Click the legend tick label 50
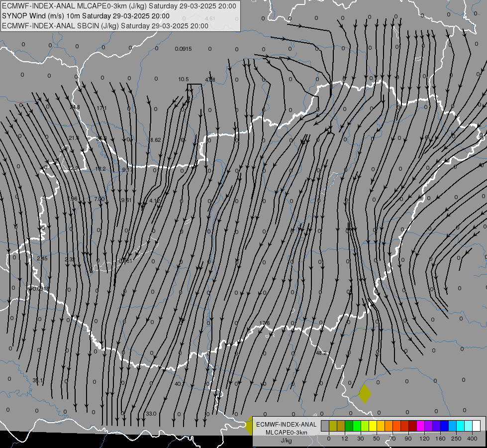 coord(377,439)
